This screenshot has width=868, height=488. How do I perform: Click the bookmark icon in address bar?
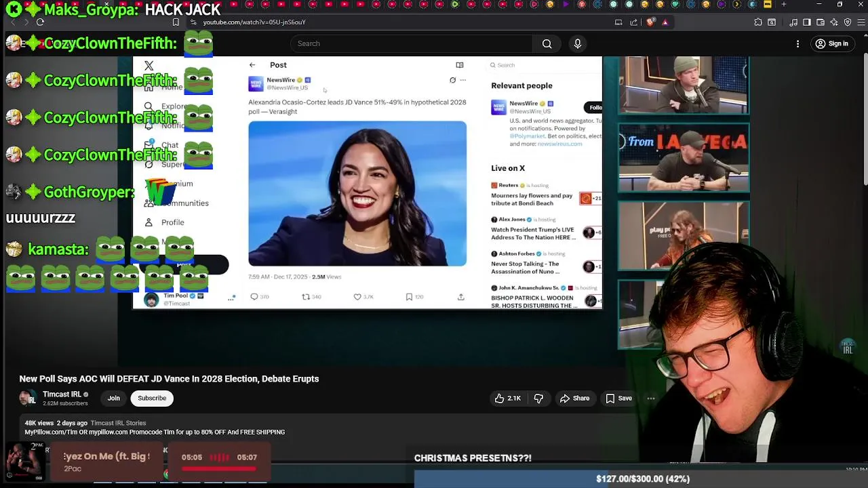point(176,22)
